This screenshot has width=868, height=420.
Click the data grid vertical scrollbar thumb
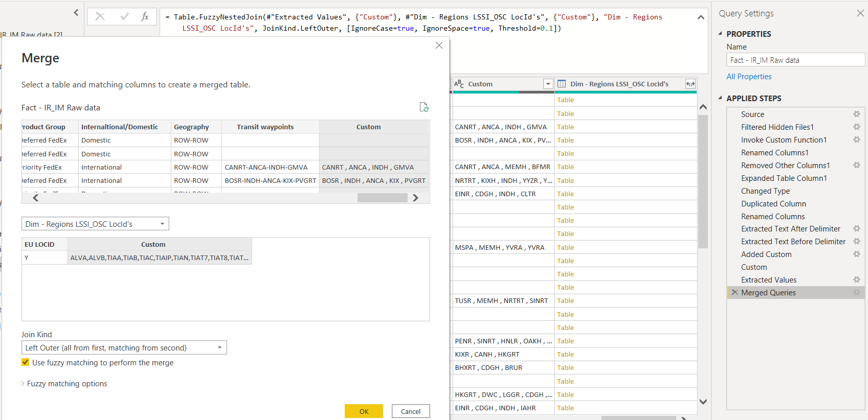tap(703, 181)
